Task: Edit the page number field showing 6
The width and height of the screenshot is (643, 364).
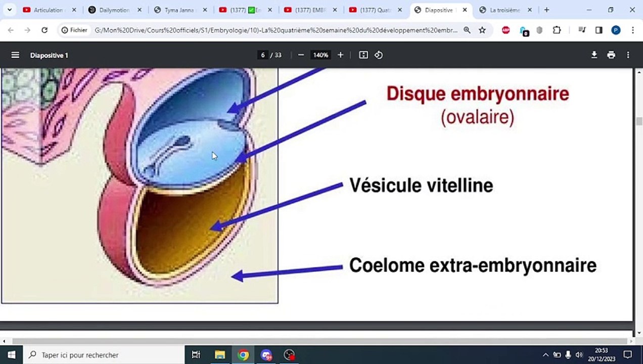Action: point(262,55)
